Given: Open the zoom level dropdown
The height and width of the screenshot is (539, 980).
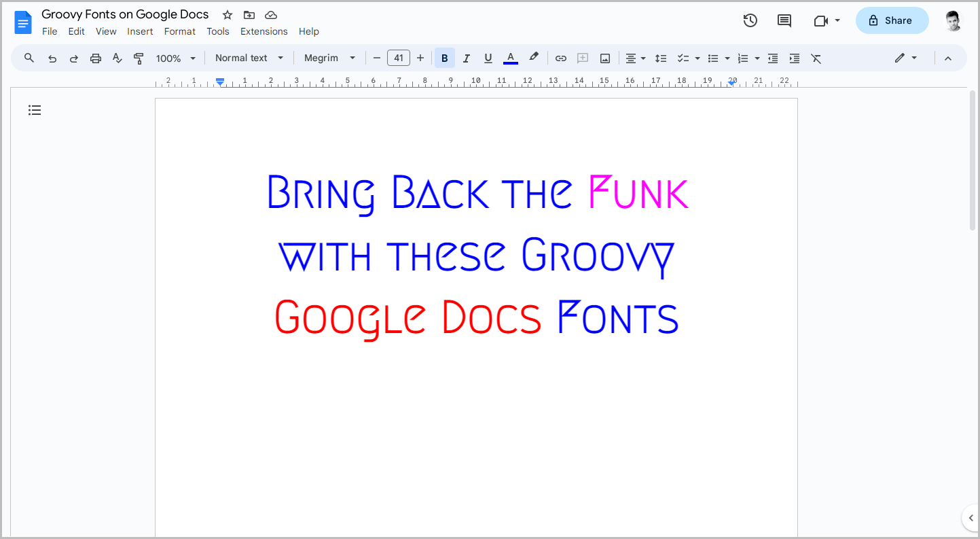Looking at the screenshot, I should 175,58.
